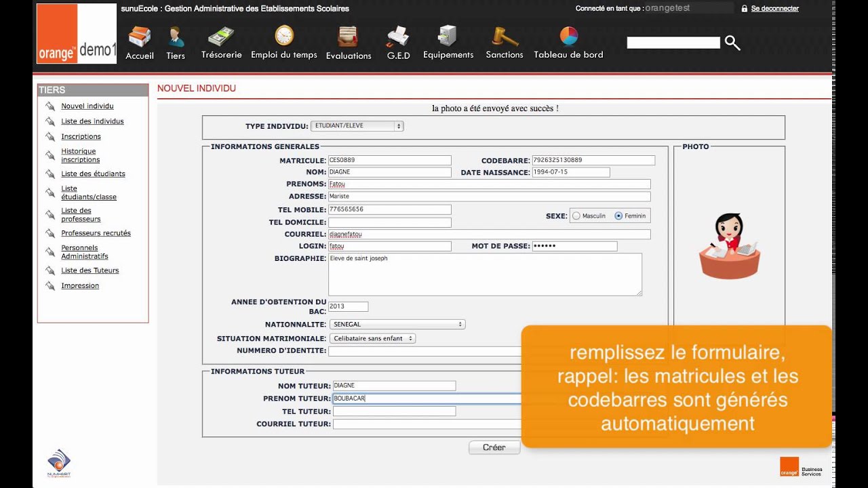Open Liste des étudiants link
The height and width of the screenshot is (488, 868).
93,174
